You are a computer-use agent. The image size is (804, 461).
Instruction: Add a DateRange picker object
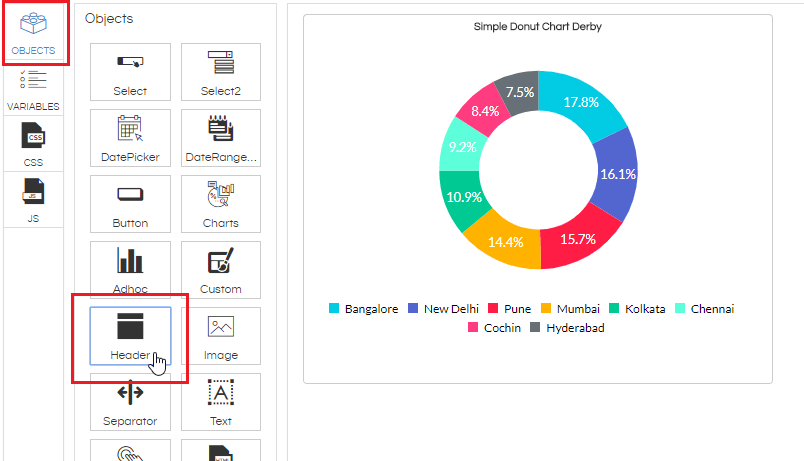click(221, 138)
